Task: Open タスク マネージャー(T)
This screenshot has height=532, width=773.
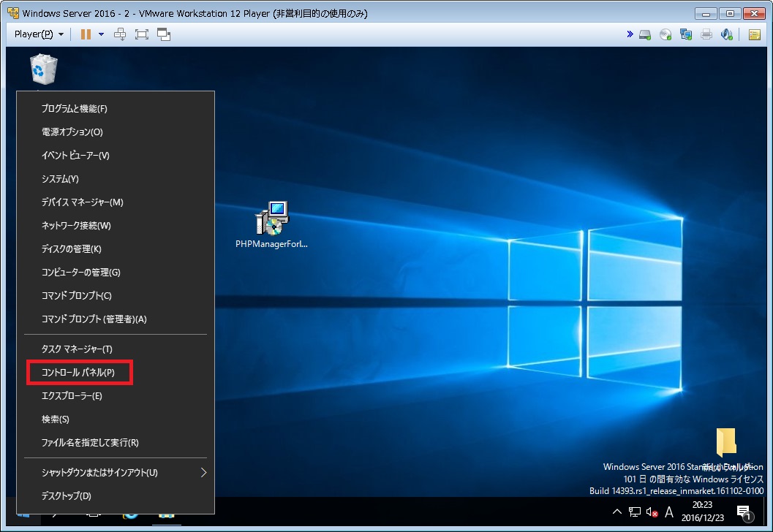Action: [116, 349]
